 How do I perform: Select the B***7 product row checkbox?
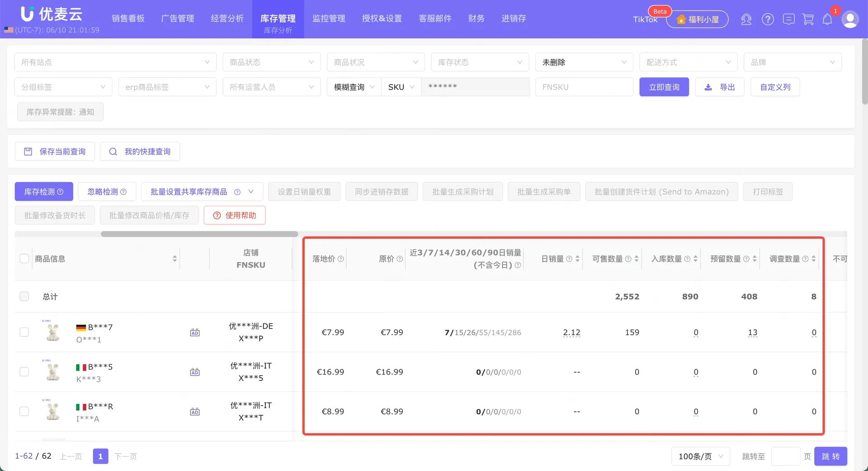tap(24, 332)
